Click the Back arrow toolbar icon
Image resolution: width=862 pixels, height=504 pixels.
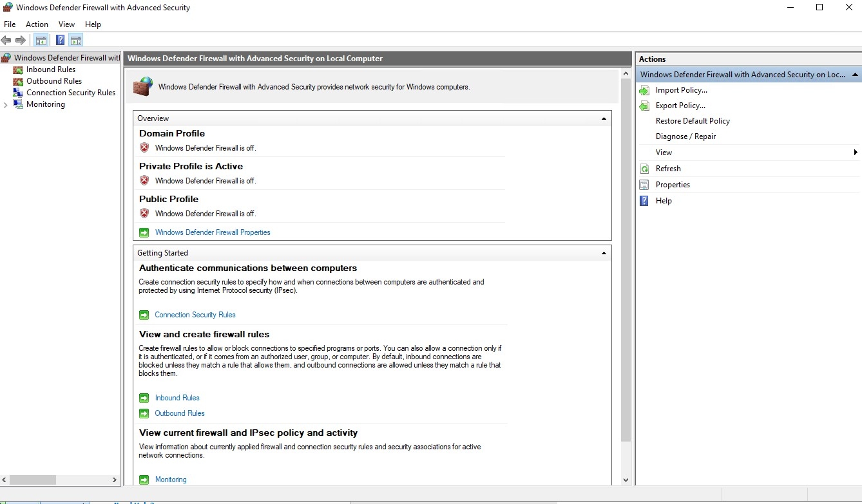click(6, 41)
